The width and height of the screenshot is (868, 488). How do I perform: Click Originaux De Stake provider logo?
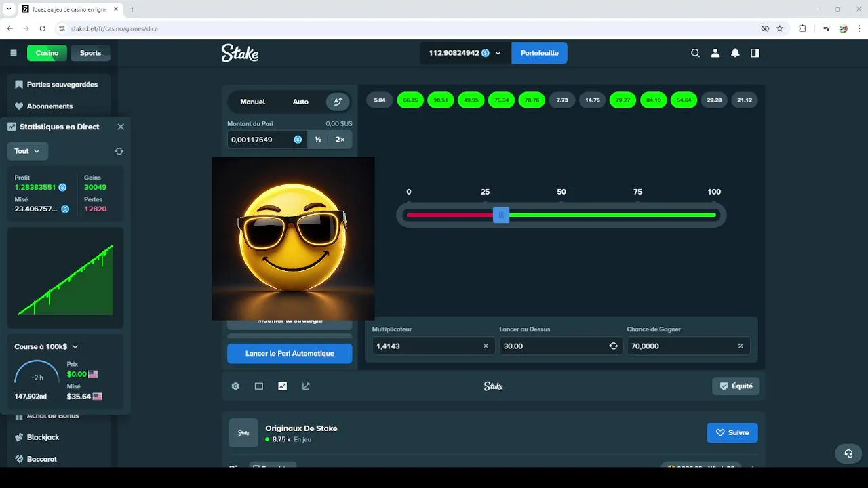coord(243,432)
